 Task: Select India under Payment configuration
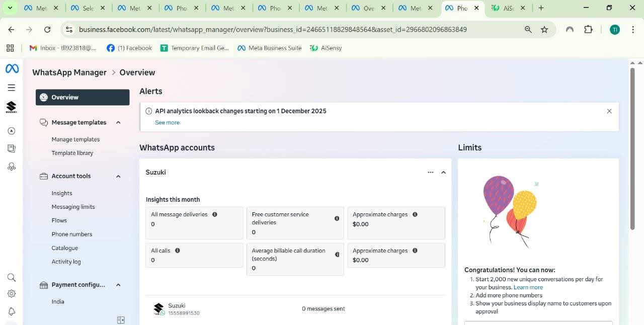(x=58, y=302)
